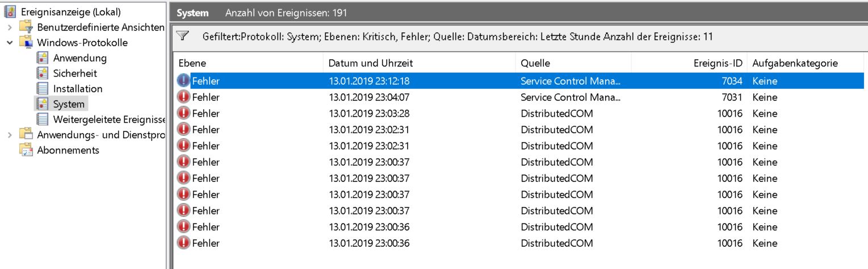Image resolution: width=868 pixels, height=269 pixels.
Task: Click the Abonnements icon in tree
Action: [x=27, y=150]
